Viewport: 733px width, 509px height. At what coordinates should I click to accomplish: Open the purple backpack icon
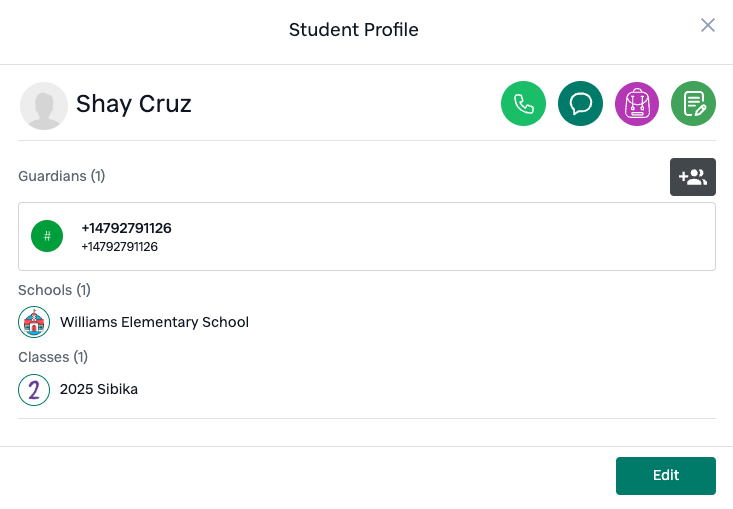[637, 103]
